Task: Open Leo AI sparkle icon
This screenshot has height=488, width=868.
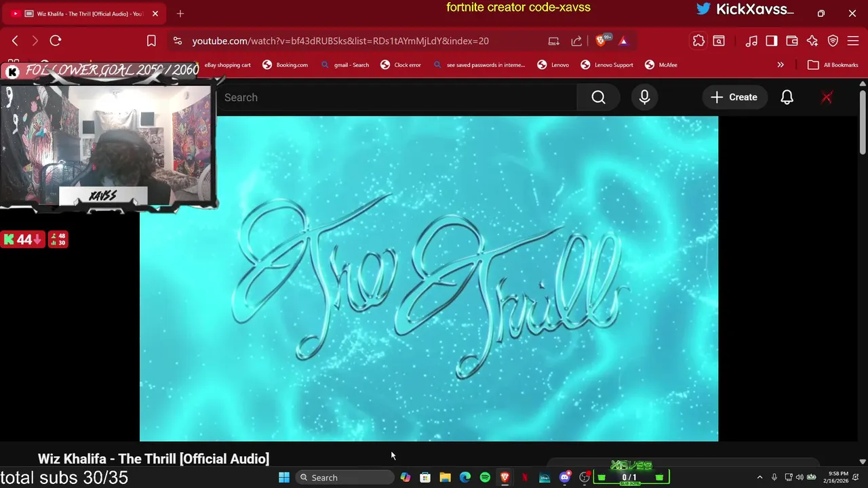Action: tap(812, 41)
